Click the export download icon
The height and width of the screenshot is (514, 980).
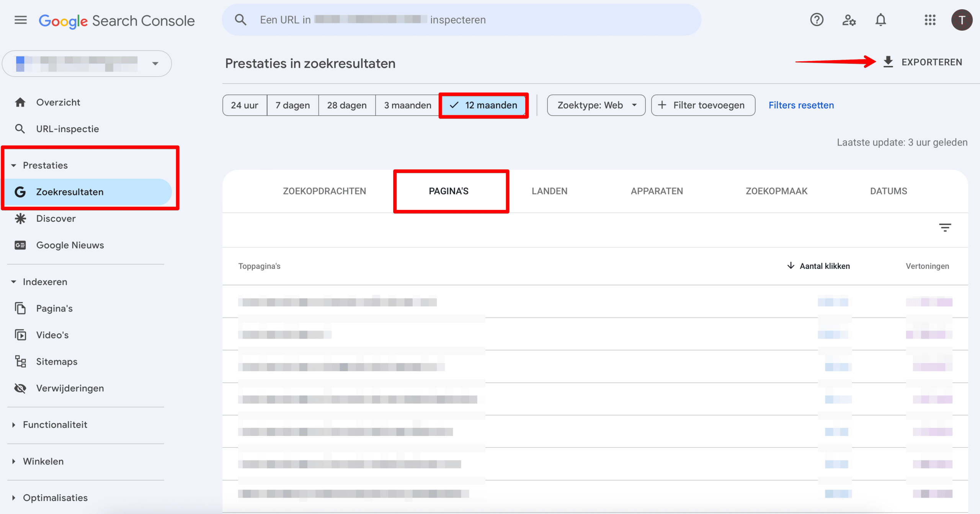click(x=888, y=62)
